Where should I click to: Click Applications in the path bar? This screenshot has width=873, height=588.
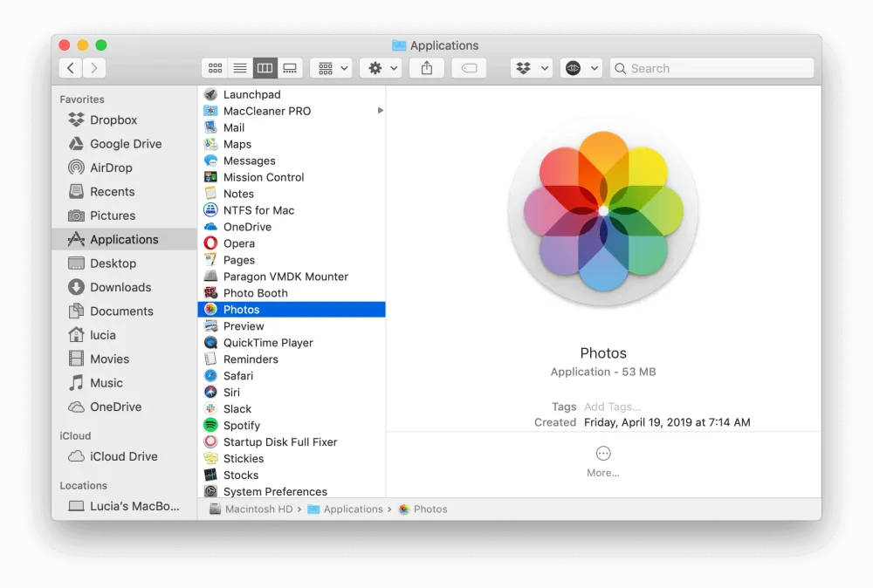click(353, 509)
